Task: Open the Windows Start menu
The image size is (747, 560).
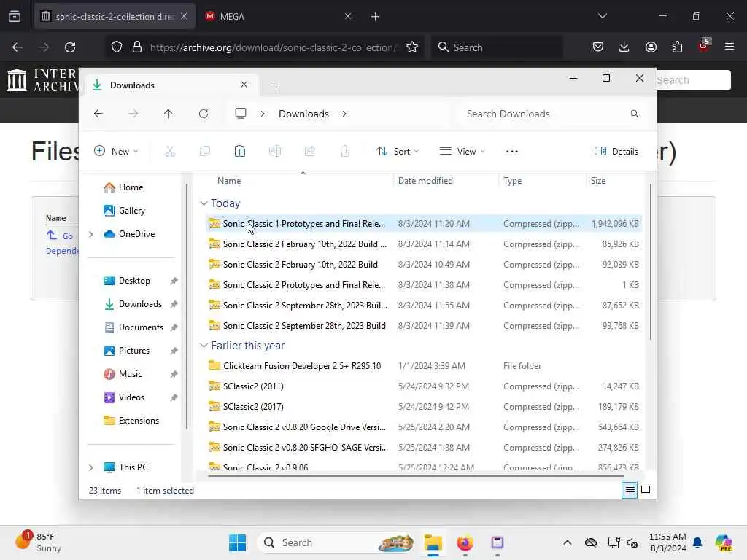Action: [x=237, y=542]
